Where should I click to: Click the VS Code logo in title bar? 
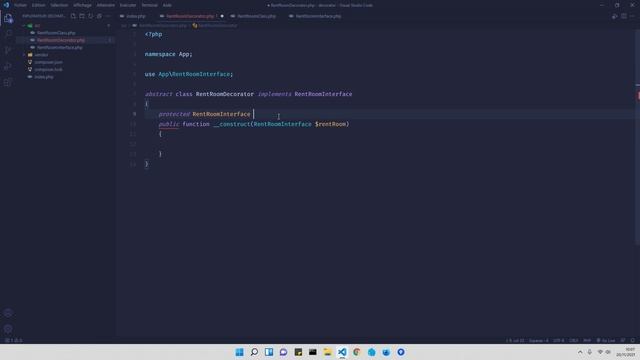pos(6,5)
